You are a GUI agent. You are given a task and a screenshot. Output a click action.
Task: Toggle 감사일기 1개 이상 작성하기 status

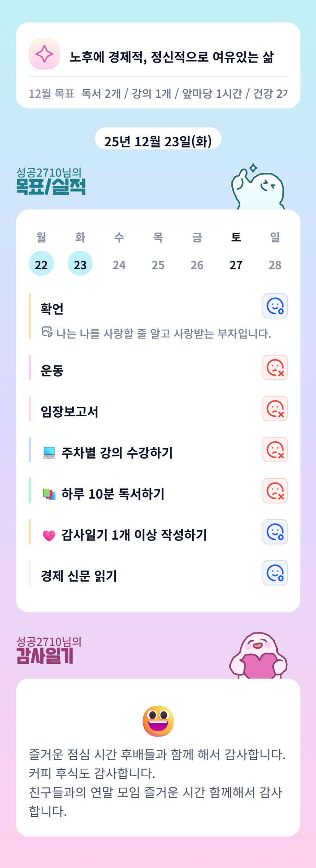pos(275,532)
